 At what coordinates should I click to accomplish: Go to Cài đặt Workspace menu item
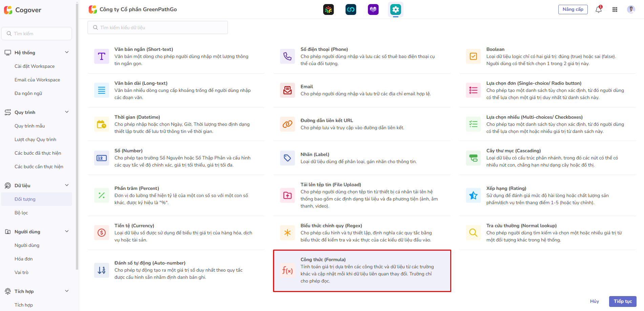pos(35,66)
